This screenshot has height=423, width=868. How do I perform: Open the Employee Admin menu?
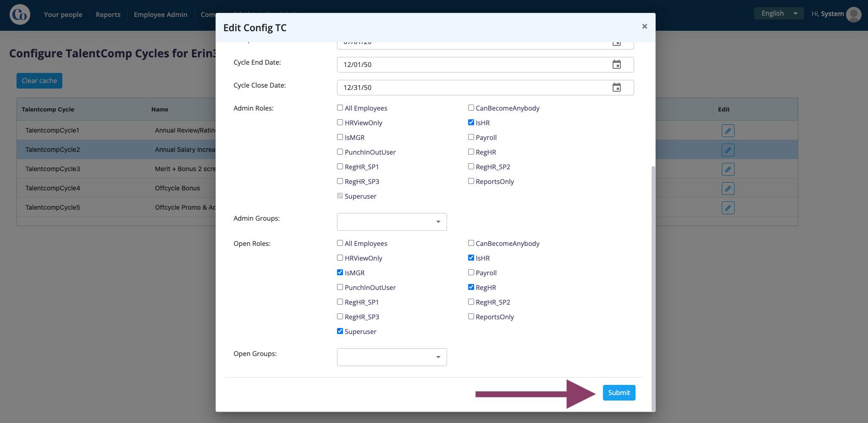click(x=160, y=15)
